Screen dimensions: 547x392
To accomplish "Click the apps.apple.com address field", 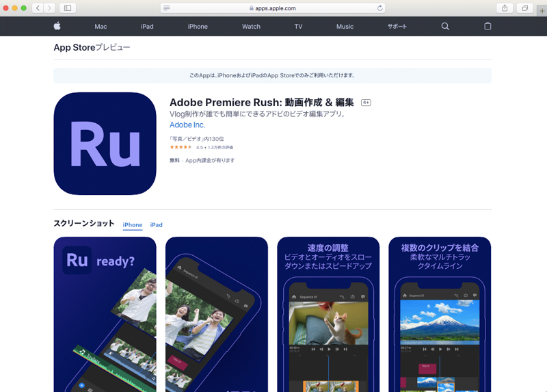I will [273, 8].
